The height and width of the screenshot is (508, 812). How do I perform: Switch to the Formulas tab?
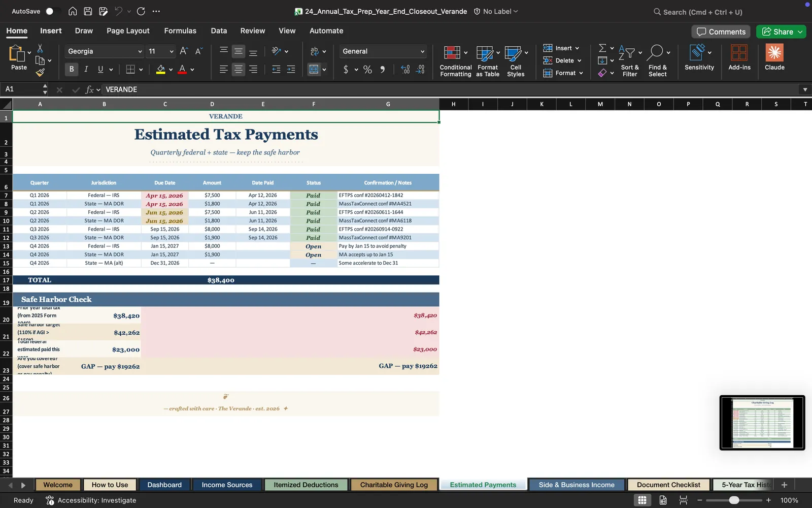pos(180,30)
